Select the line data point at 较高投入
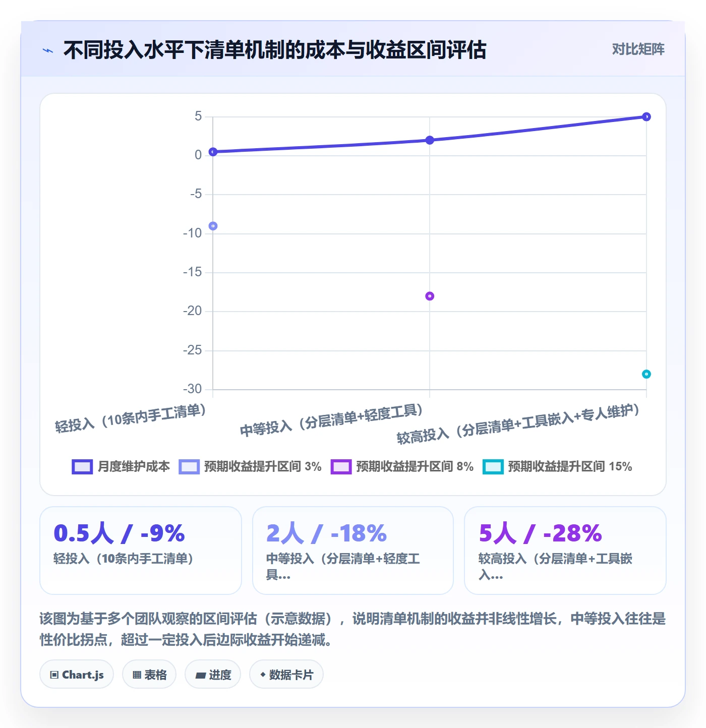 646,117
